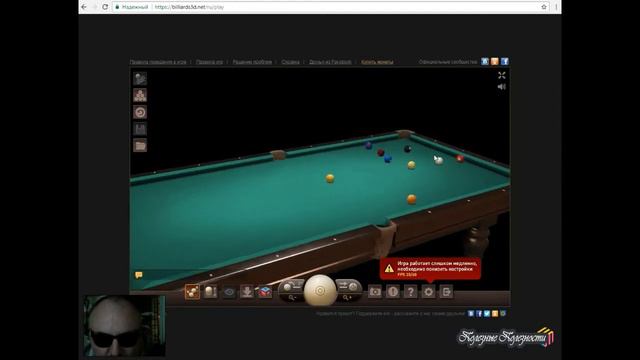Share via the VK icon in the footer
640x360 pixels.
[x=471, y=313]
